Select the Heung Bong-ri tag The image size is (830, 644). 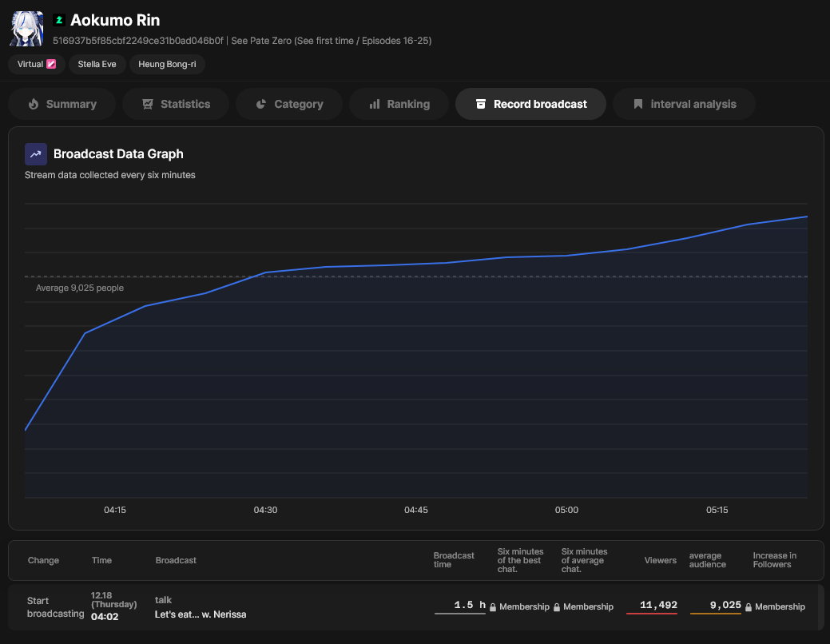point(167,64)
